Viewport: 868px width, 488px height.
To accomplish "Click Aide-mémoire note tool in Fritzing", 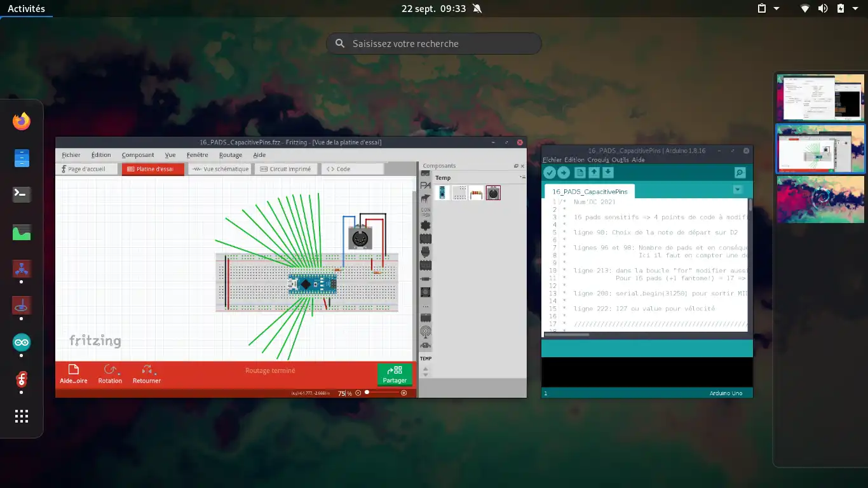I will pyautogui.click(x=73, y=374).
